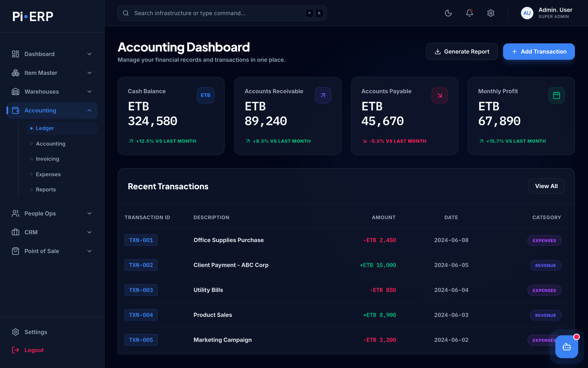Select the Ledger submenu item

[61, 128]
